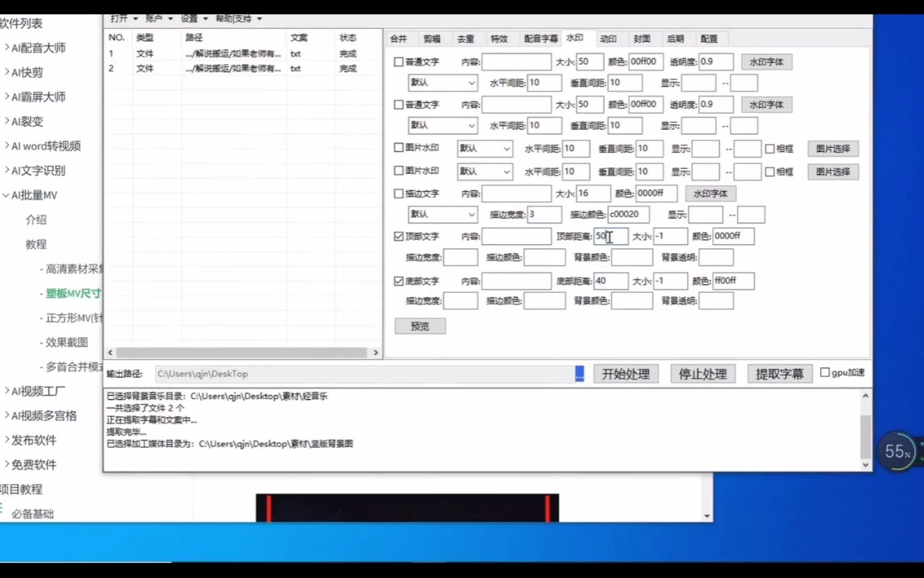Click the 输出路径 field
This screenshot has width=924, height=578.
coord(365,374)
